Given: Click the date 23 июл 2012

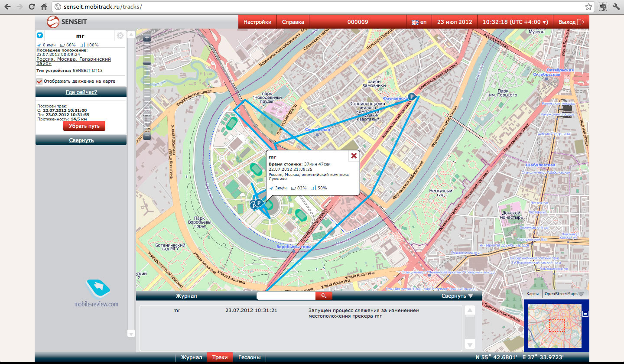Looking at the screenshot, I should click(x=454, y=22).
